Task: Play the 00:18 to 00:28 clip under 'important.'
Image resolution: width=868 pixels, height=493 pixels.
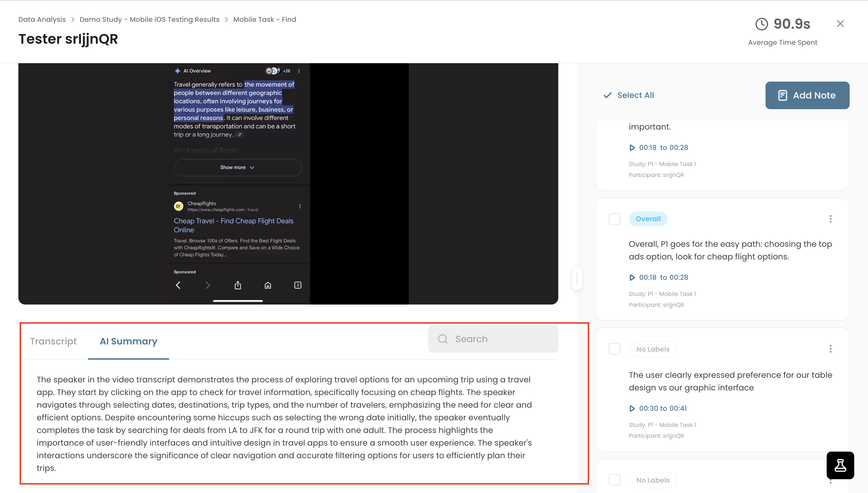Action: [658, 148]
